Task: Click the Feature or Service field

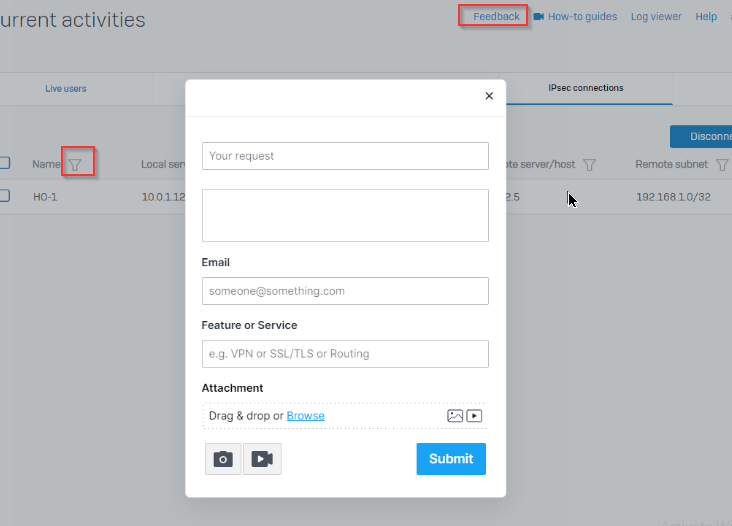Action: 345,354
